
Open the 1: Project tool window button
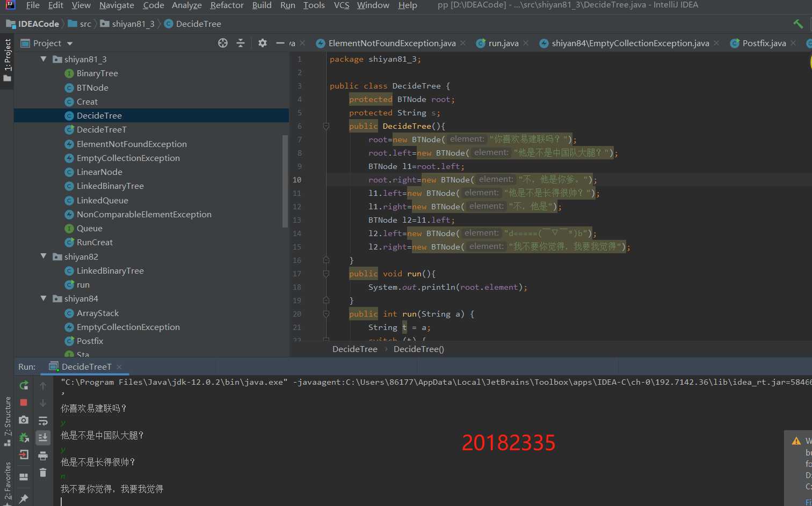[7, 60]
